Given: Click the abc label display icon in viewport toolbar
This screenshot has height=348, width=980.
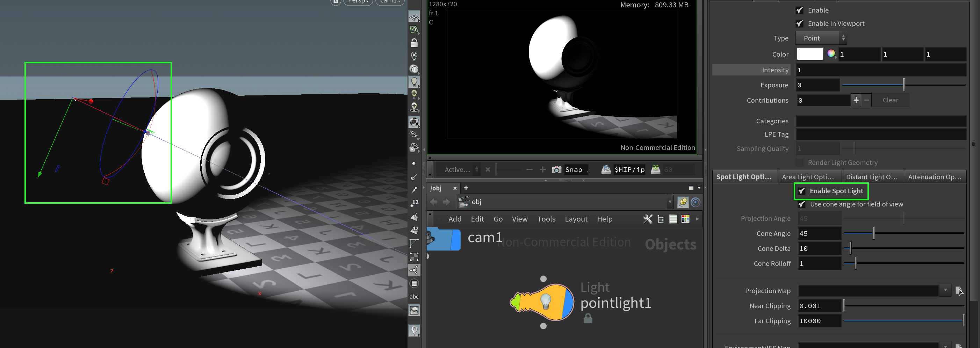Looking at the screenshot, I should point(414,296).
